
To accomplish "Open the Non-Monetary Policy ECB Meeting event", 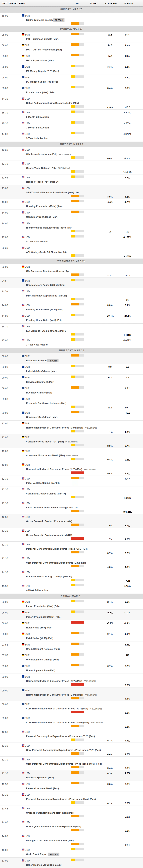I will (45, 285).
